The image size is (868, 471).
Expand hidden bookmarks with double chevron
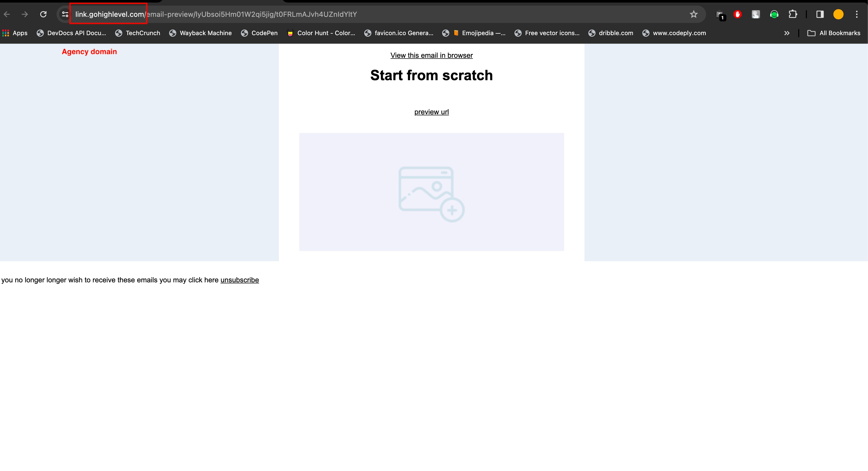coord(787,33)
